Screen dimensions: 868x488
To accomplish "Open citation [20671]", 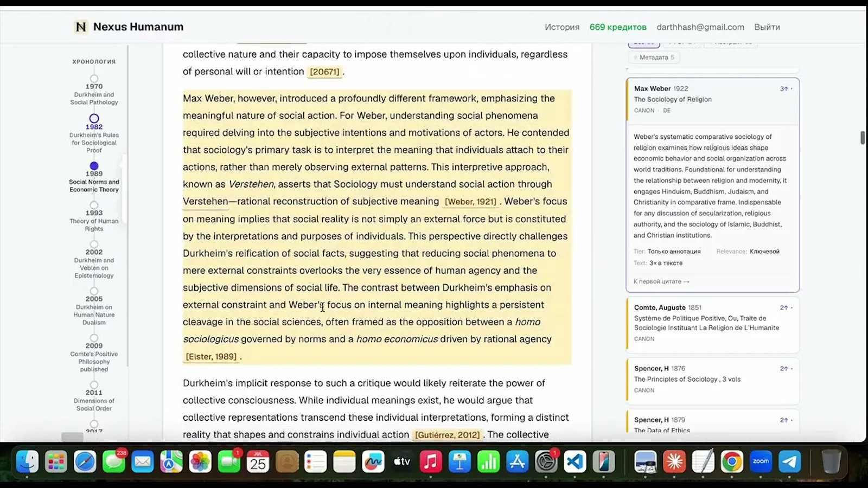I will (324, 72).
